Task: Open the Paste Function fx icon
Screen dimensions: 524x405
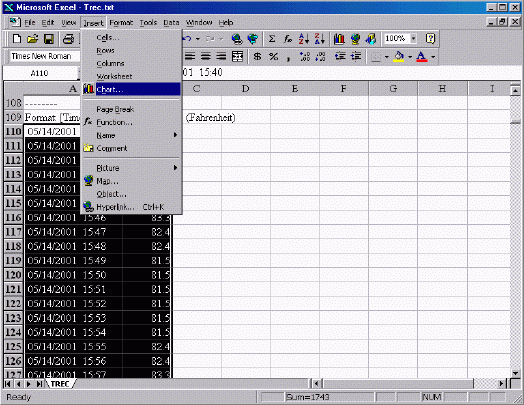Action: point(287,39)
